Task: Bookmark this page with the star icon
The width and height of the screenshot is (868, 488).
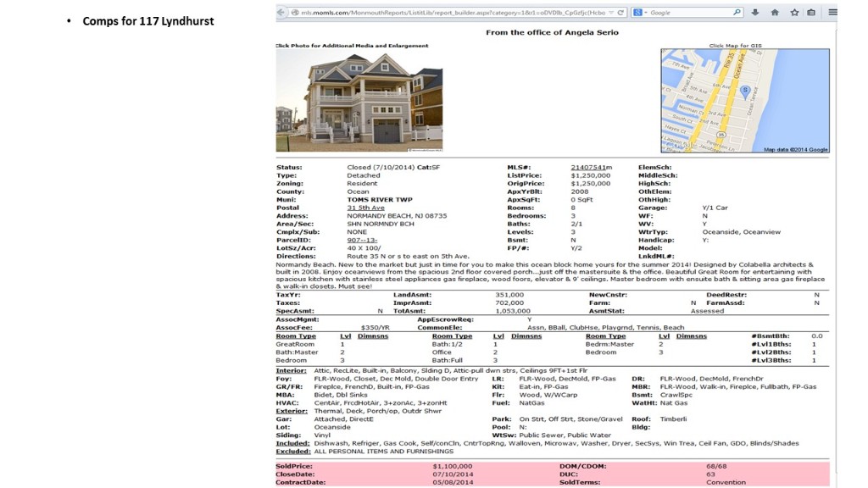Action: pyautogui.click(x=794, y=13)
